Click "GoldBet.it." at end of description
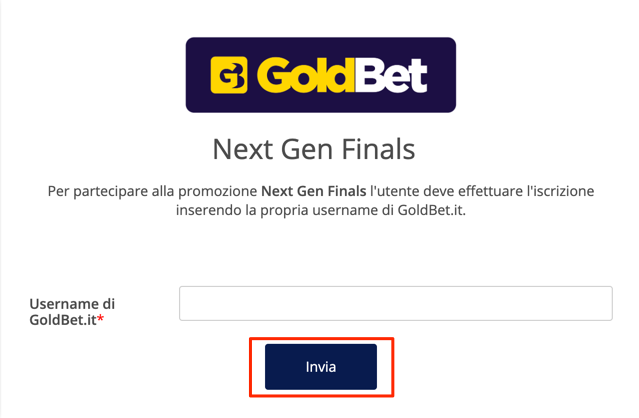Viewport: 639px width, 418px height. [x=432, y=210]
